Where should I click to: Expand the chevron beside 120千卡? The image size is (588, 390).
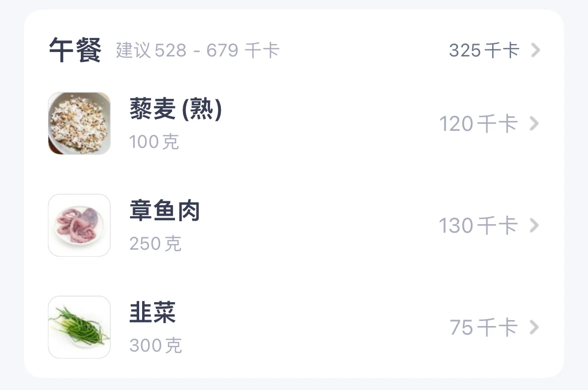534,123
